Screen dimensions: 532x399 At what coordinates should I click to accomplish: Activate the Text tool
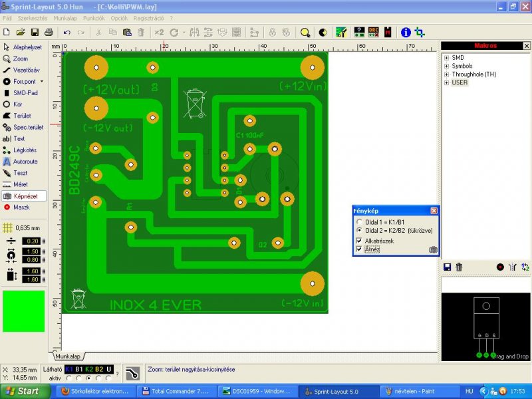tap(13, 139)
